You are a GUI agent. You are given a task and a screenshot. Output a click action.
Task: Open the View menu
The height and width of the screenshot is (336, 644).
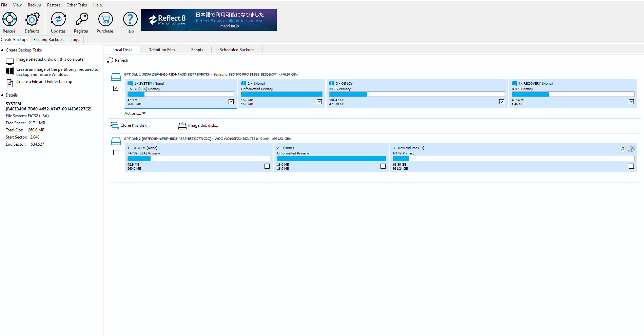(17, 5)
